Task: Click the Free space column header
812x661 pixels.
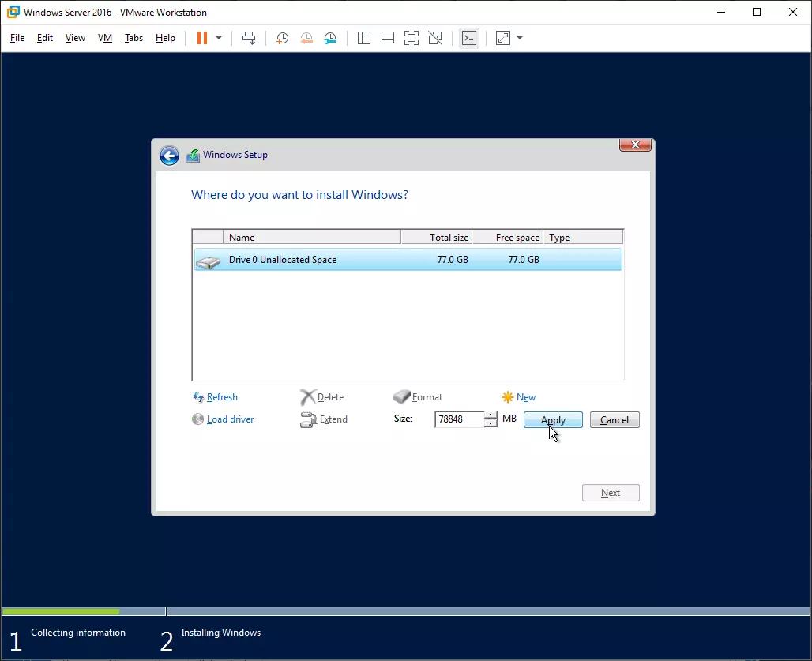Action: coord(507,237)
